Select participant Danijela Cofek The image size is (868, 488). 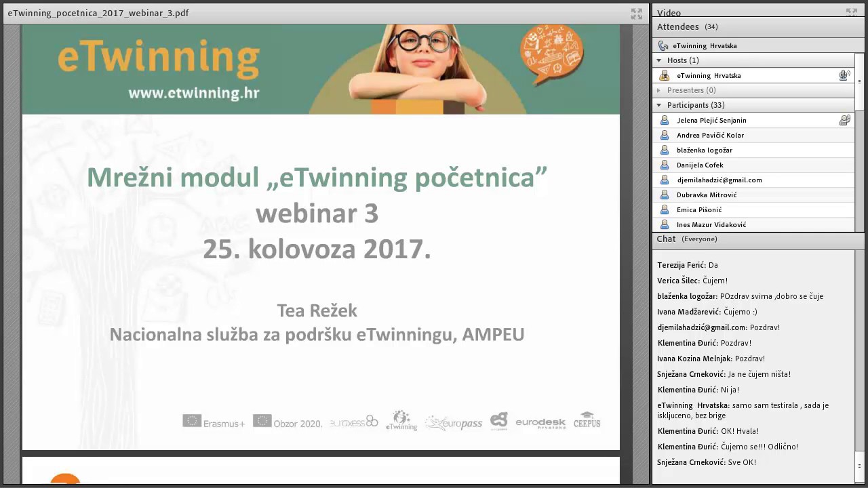coord(753,165)
